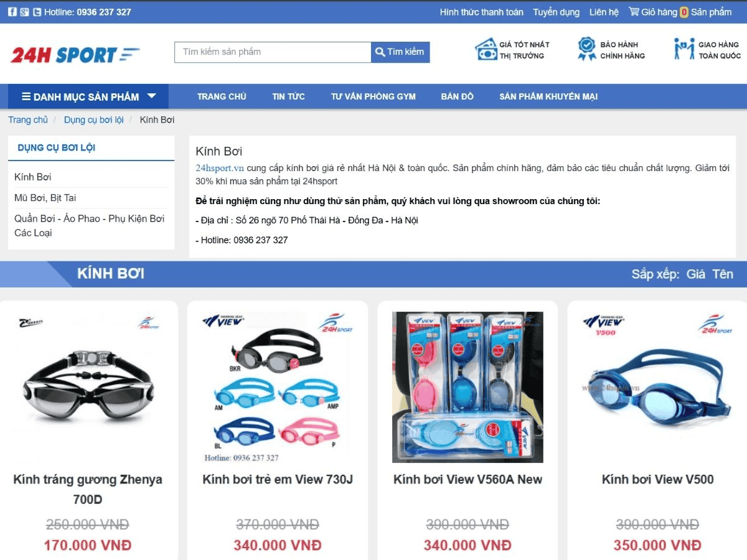
Task: Open the Google Plus icon in top bar
Action: click(x=25, y=12)
